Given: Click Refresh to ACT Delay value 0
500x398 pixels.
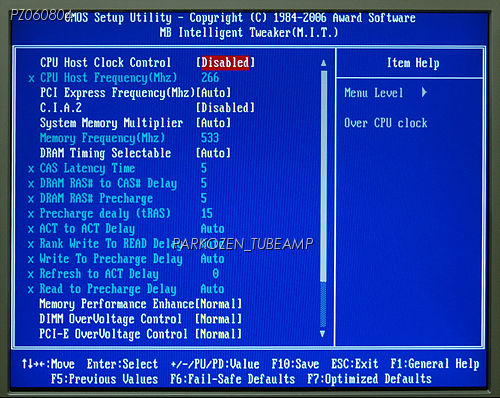Looking at the screenshot, I should point(216,274).
